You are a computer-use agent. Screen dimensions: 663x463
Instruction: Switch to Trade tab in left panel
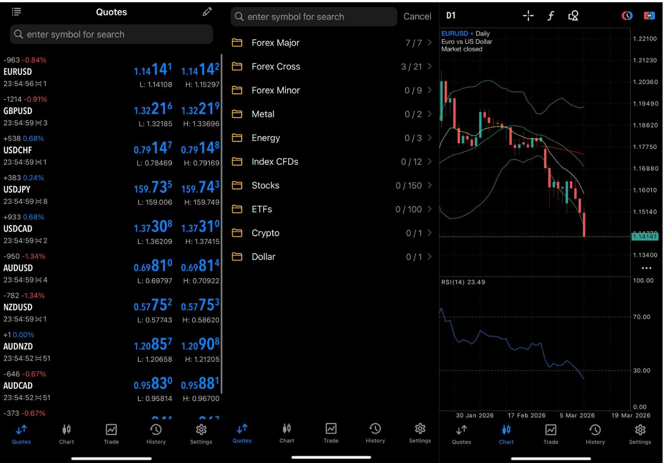point(111,434)
